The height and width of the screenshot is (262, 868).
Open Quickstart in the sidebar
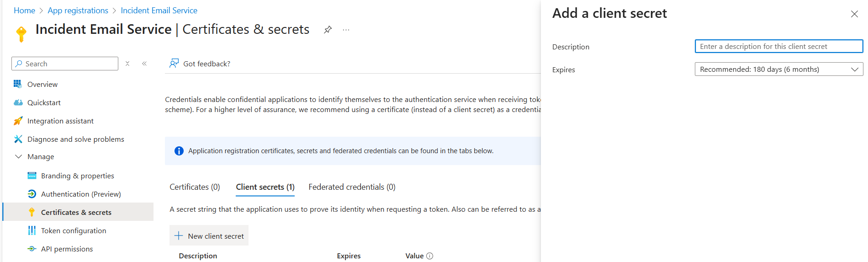point(43,102)
